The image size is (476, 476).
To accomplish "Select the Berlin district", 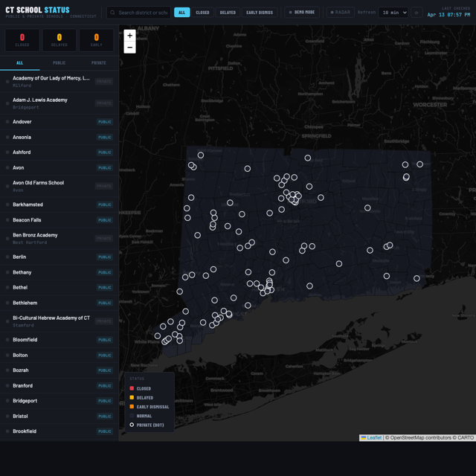I will pyautogui.click(x=59, y=257).
